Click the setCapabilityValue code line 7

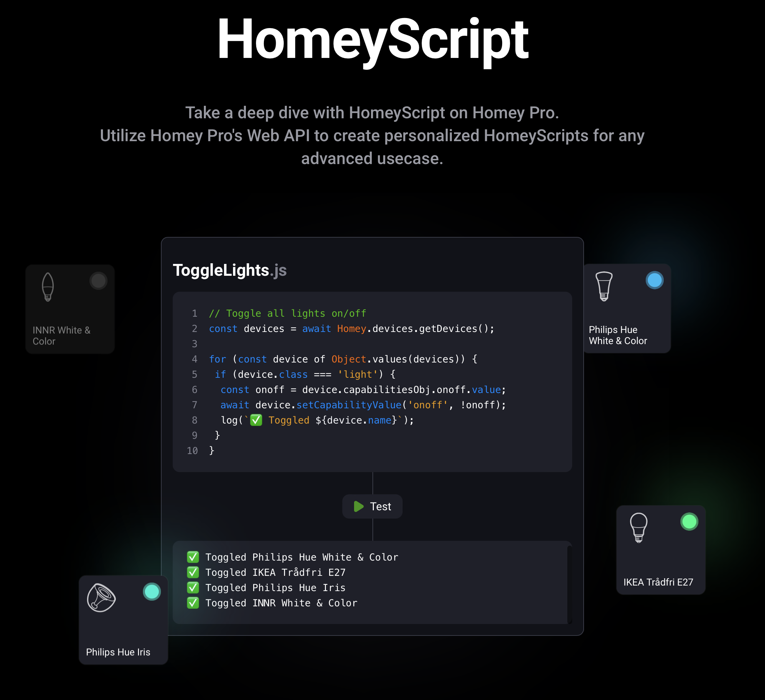pyautogui.click(x=363, y=405)
